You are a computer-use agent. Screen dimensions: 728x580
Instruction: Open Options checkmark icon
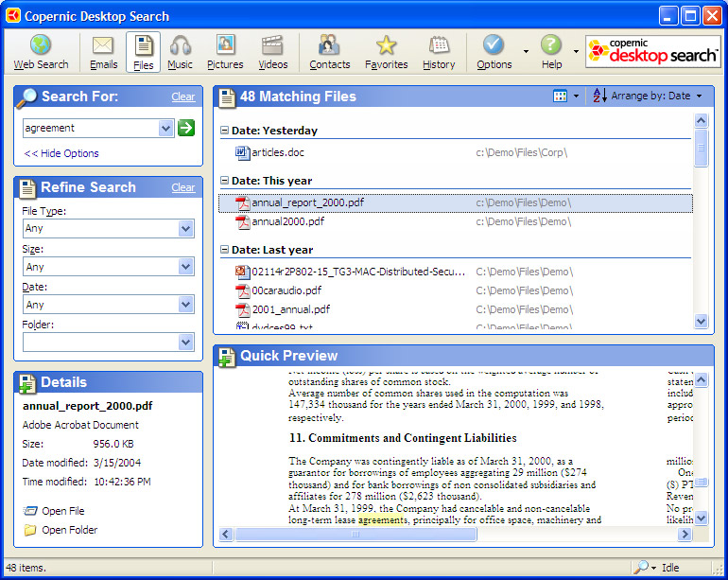click(x=494, y=45)
